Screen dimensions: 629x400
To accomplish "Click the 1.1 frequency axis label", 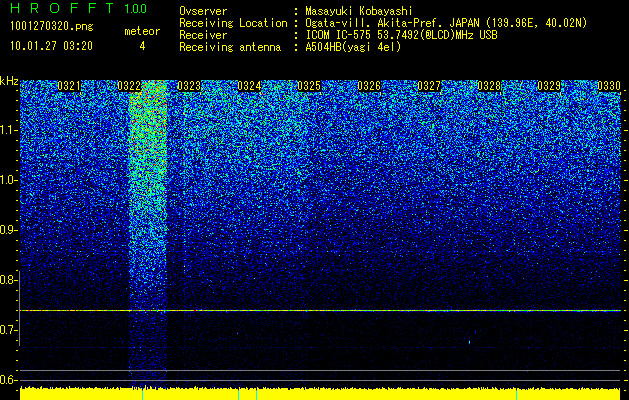I will click(x=9, y=130).
